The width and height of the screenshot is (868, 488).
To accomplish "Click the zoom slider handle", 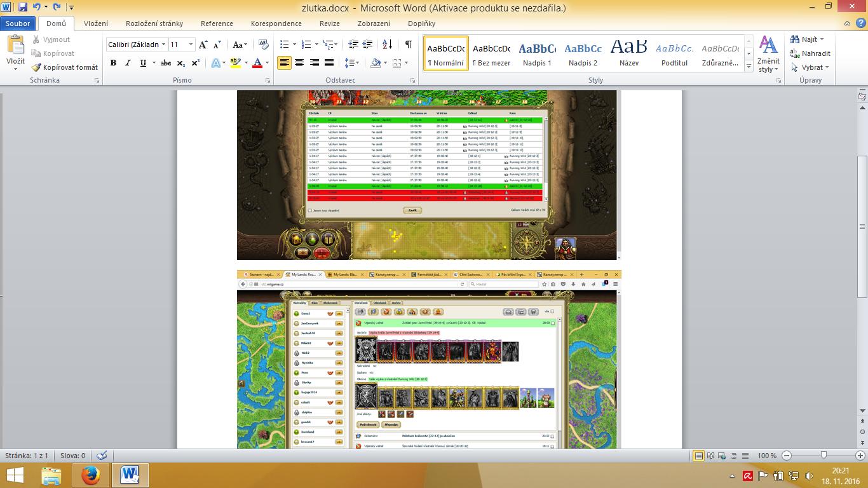I will tap(824, 456).
